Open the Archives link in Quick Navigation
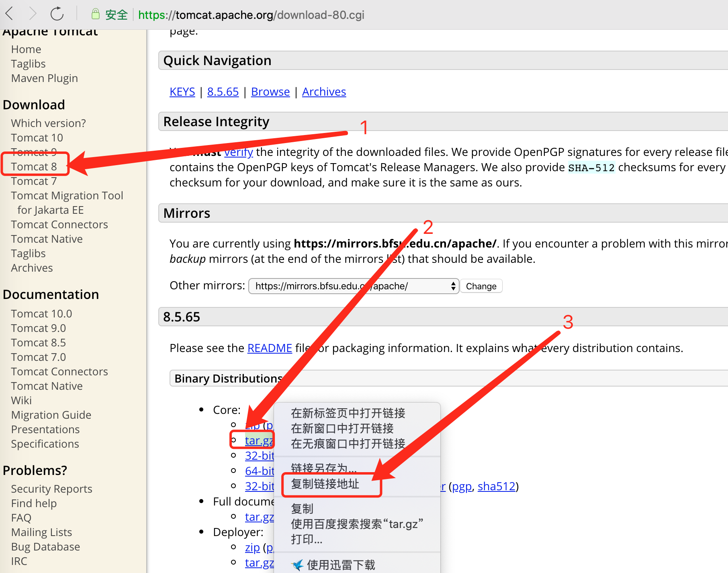The image size is (728, 573). pos(324,92)
